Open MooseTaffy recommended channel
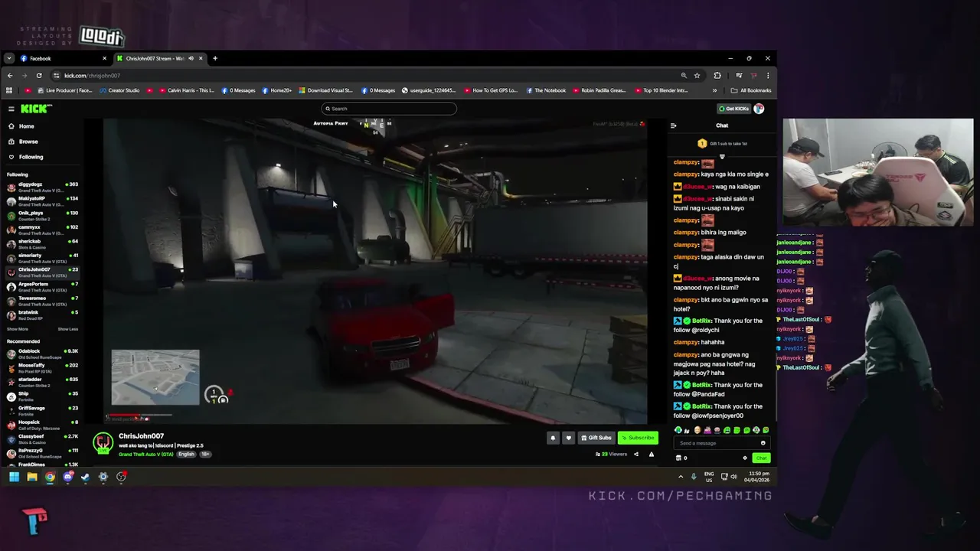Image resolution: width=980 pixels, height=551 pixels. click(x=42, y=367)
